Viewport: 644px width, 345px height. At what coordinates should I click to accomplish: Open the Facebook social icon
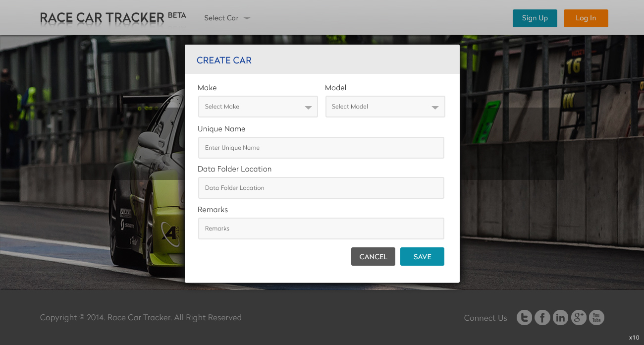click(x=542, y=317)
